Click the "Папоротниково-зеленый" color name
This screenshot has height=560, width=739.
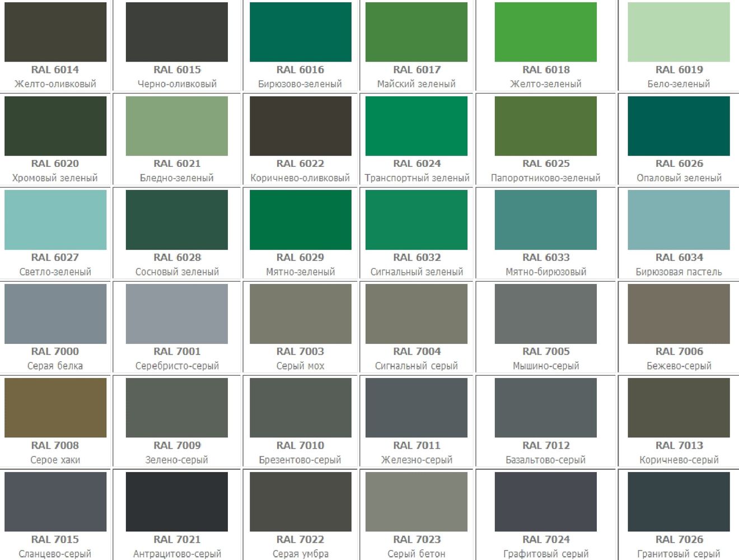tap(545, 178)
